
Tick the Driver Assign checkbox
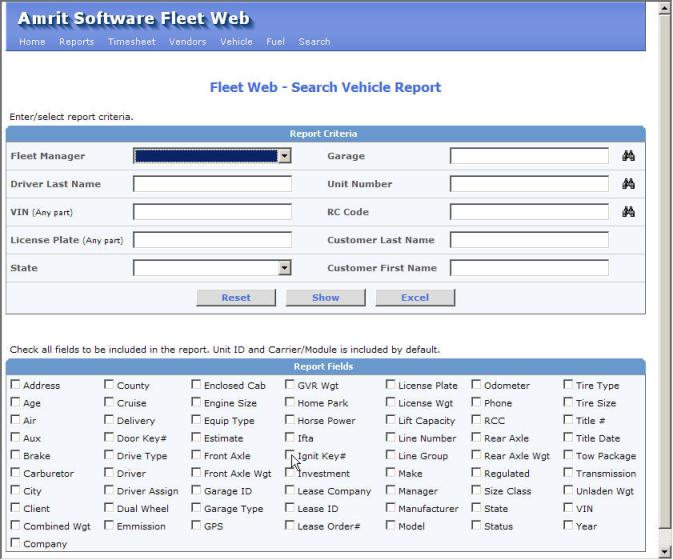click(x=109, y=490)
